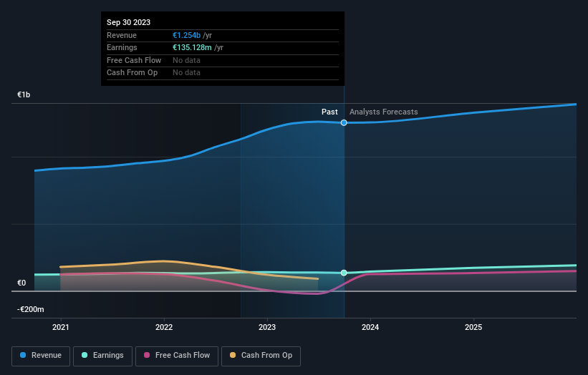Click No data in the Free Cash Flow row
The image size is (588, 375).
click(186, 60)
